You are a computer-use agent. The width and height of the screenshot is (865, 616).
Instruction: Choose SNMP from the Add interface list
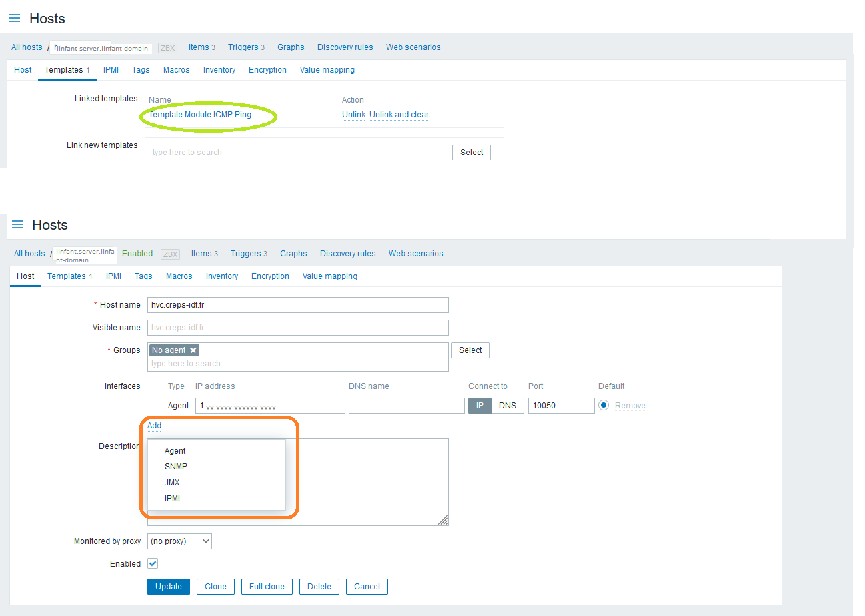[x=176, y=467]
